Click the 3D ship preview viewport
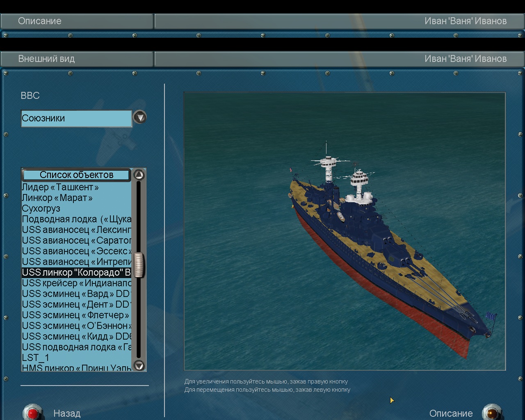Image resolution: width=525 pixels, height=420 pixels. click(345, 231)
